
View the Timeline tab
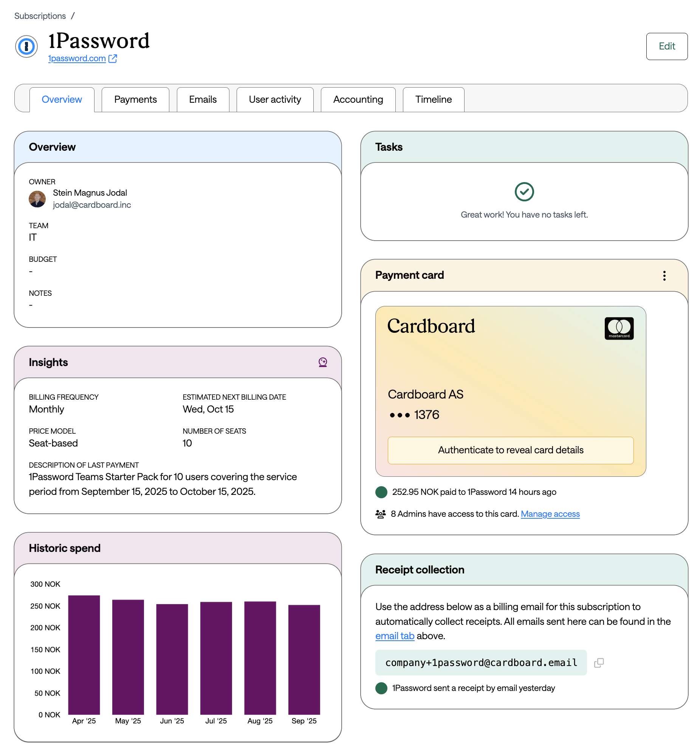click(x=434, y=99)
